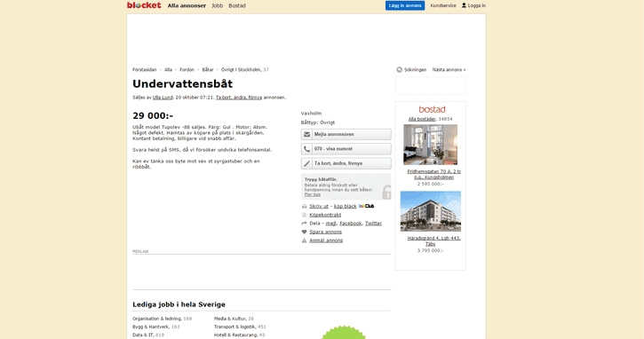644x339 pixels.
Task: Click the Båtar breadcrumb link
Action: tap(208, 70)
